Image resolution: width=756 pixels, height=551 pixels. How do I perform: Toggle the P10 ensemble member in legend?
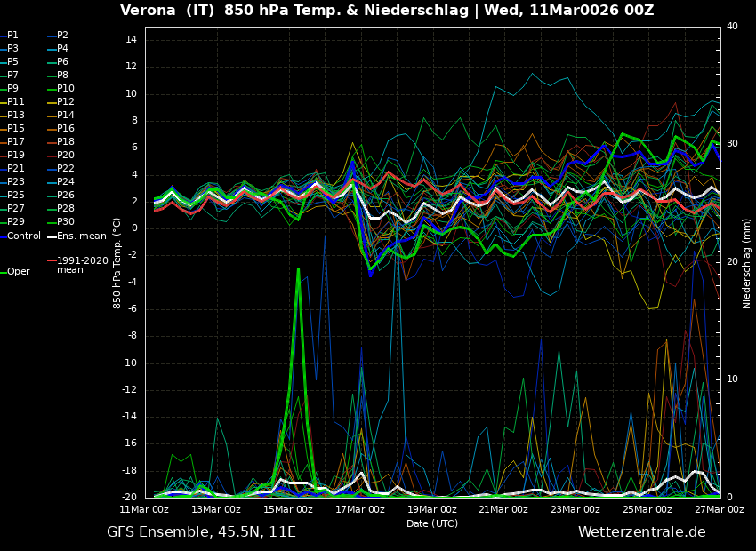coord(66,89)
